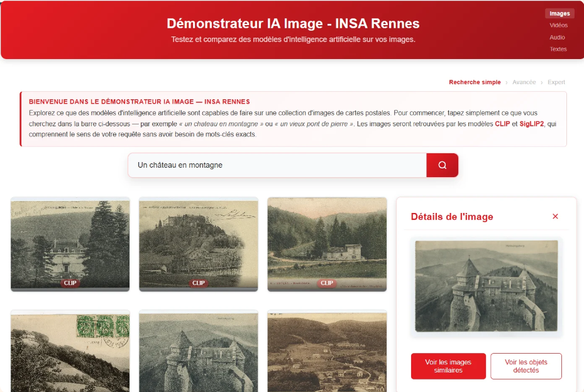Viewport: 584px width, 392px height.
Task: Open the Textes section
Action: click(x=558, y=49)
